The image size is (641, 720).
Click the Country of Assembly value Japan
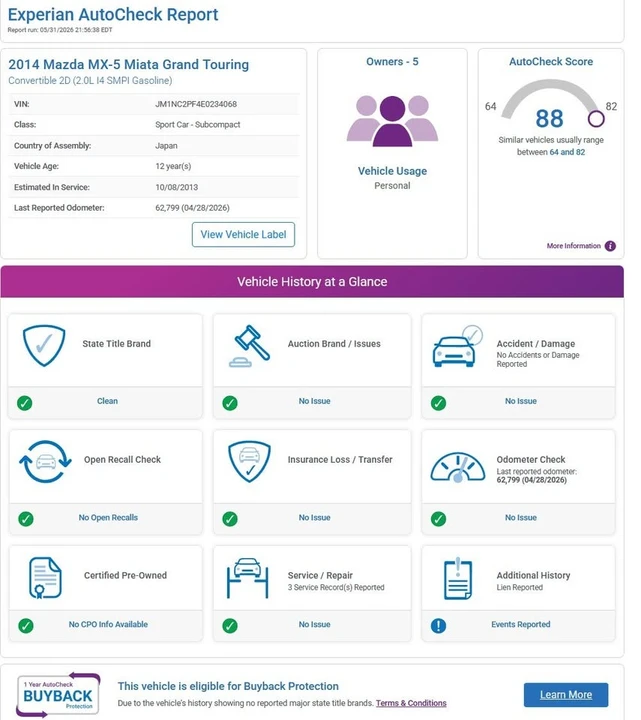[x=166, y=146]
